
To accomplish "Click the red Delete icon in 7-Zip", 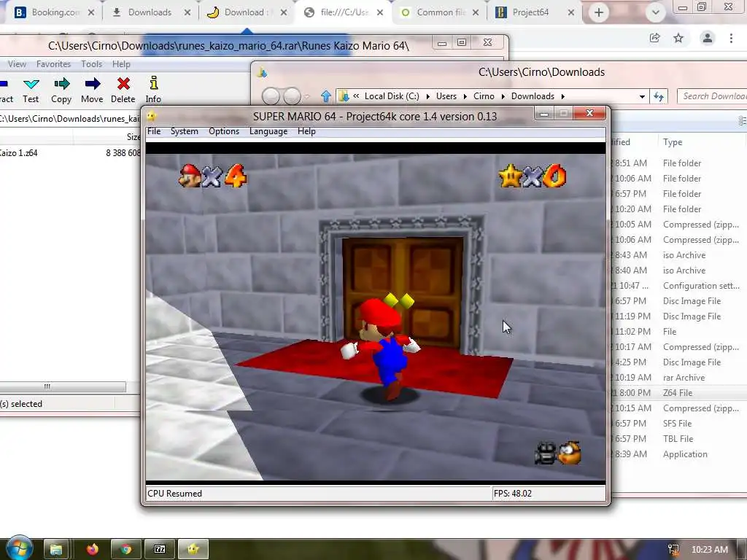I will pos(123,84).
